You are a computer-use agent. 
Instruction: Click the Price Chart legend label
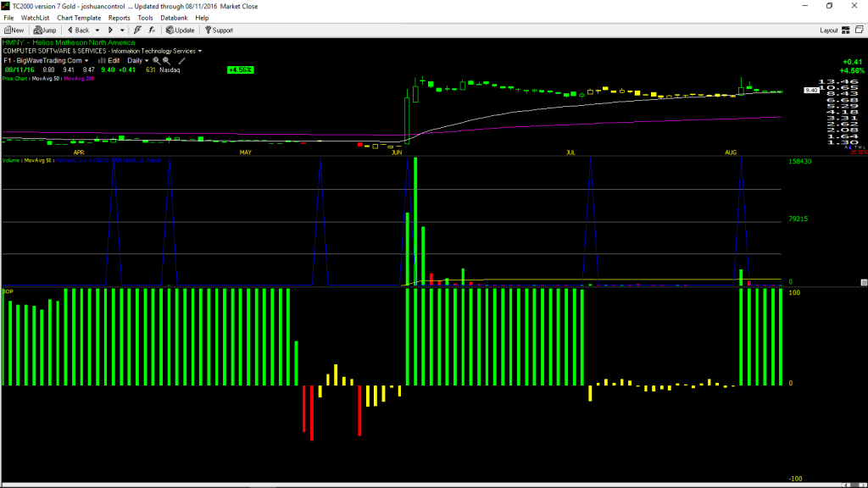click(15, 79)
